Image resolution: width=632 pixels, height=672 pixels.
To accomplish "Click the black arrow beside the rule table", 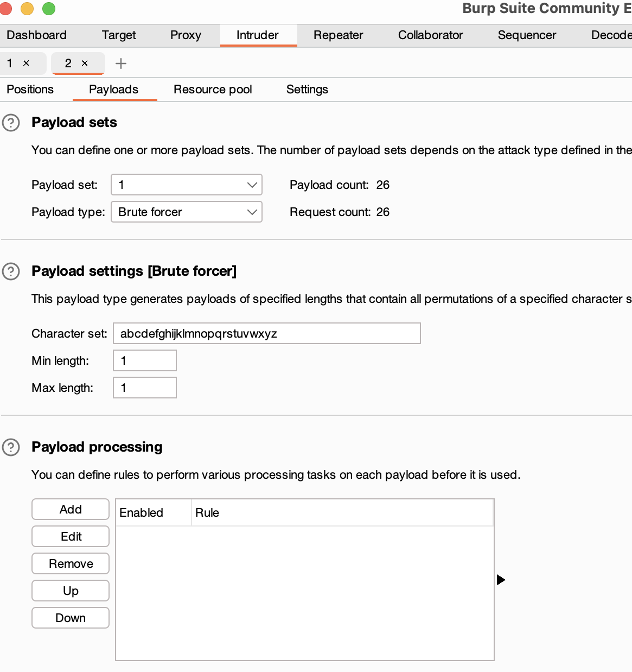I will (501, 580).
